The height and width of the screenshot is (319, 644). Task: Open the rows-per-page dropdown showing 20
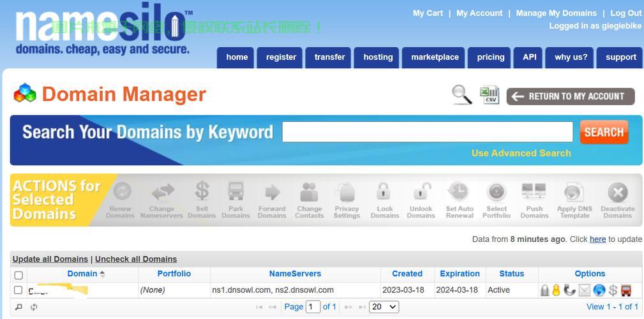point(384,307)
